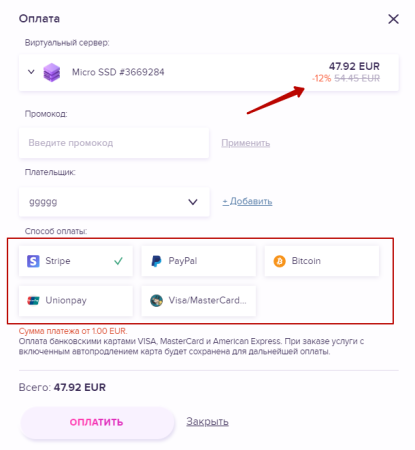Open the payer dropdown showing ggggg

pos(114,202)
